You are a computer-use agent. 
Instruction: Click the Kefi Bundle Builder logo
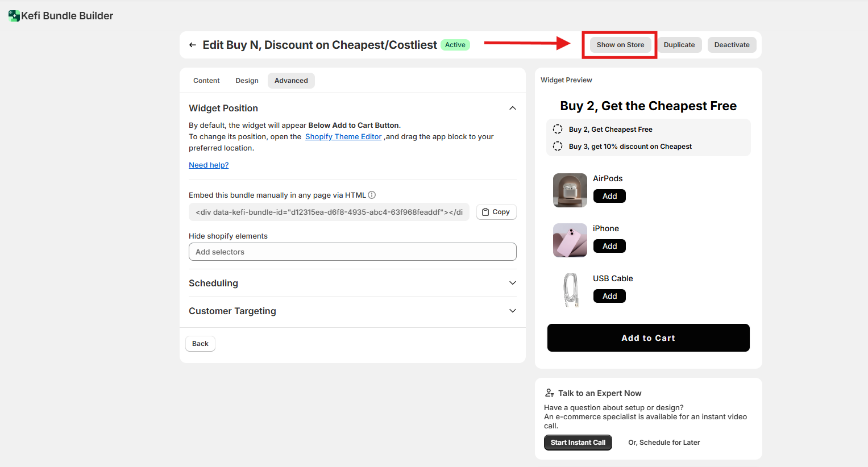tap(14, 16)
